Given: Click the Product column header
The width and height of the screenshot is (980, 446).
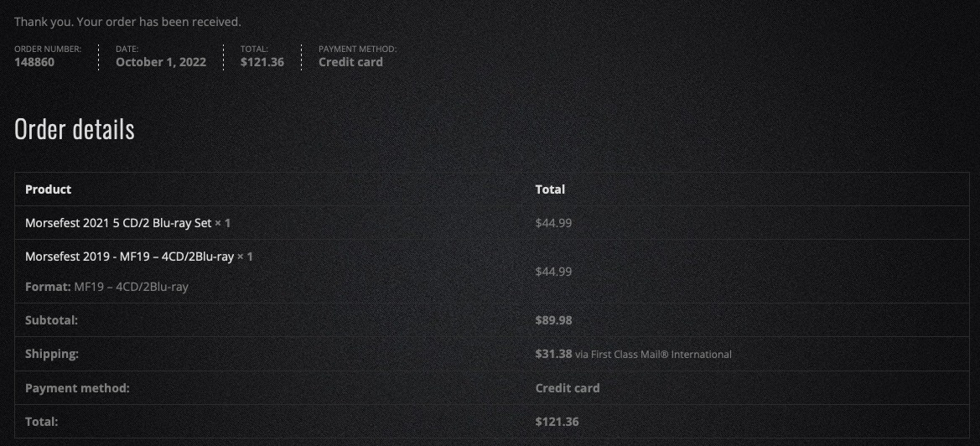Looking at the screenshot, I should click(x=48, y=189).
